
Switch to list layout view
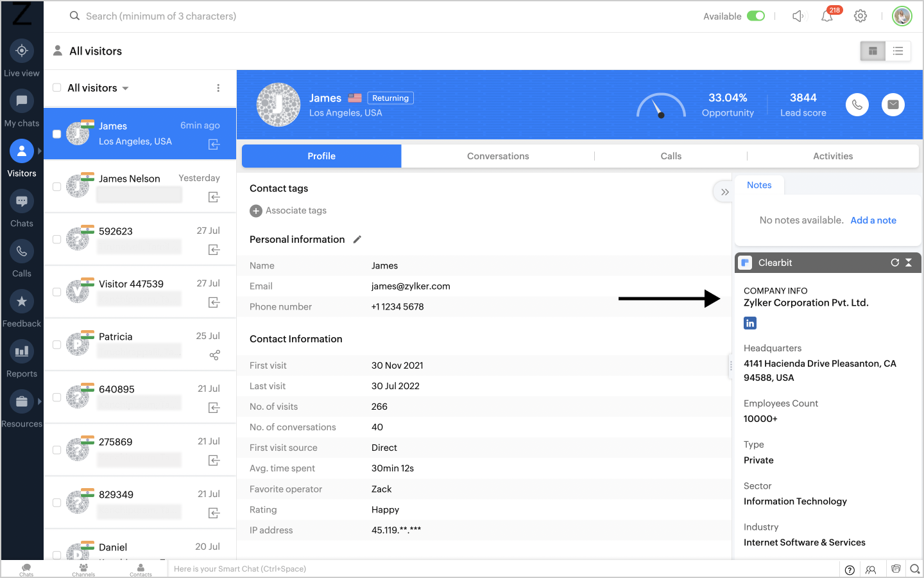pos(898,51)
